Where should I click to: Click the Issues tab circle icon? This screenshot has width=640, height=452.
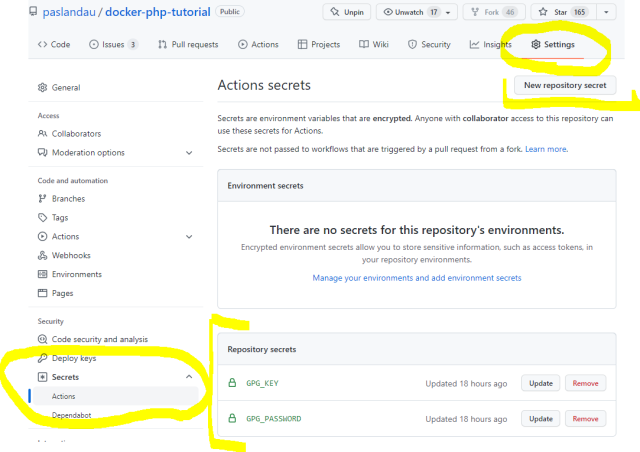click(93, 44)
